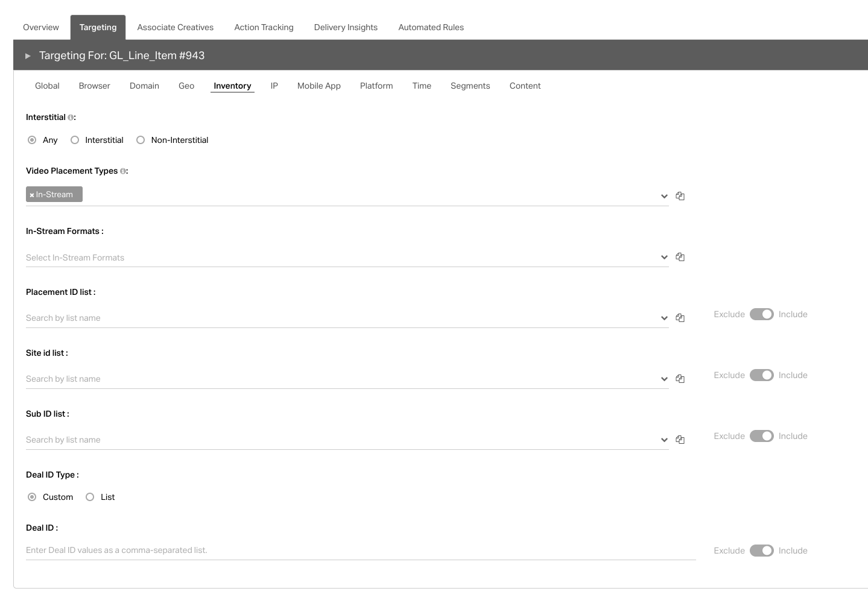Open the In-Stream Formats dropdown
The image size is (868, 600).
[x=664, y=257]
